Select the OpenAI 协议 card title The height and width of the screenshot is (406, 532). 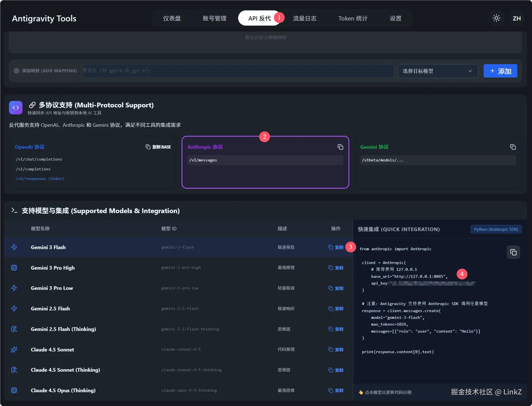coord(30,147)
